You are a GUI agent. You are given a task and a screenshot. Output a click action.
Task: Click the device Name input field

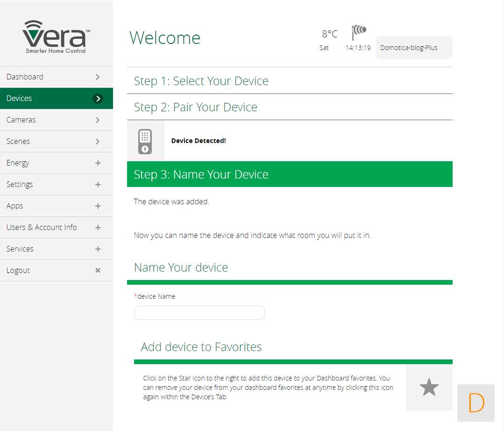[x=199, y=313]
